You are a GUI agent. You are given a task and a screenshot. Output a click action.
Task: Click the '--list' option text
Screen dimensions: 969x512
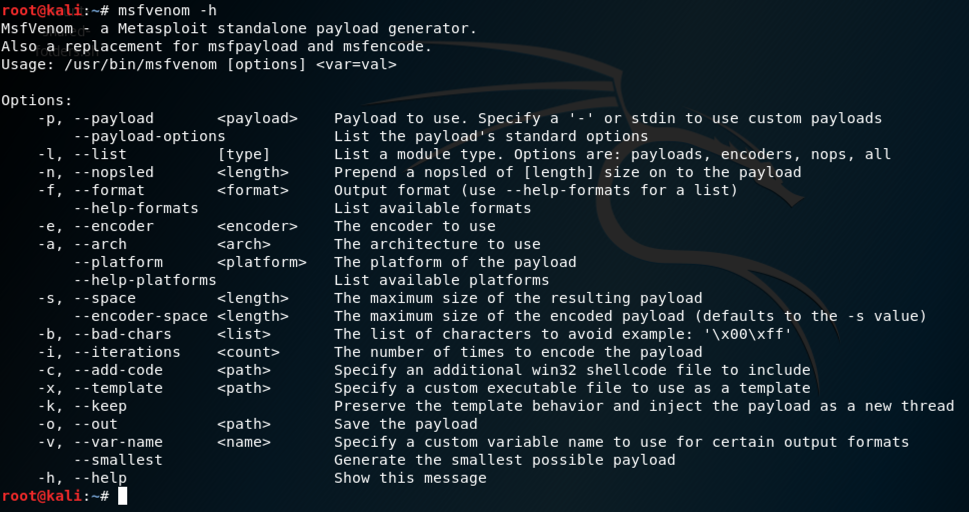[x=104, y=154]
